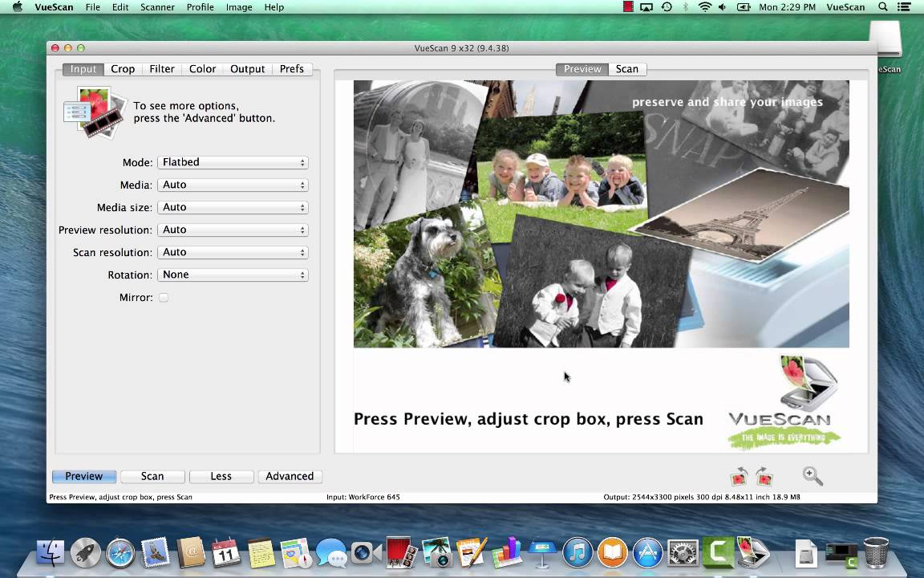Screen dimensions: 924x578
Task: Switch to the Color tab
Action: (x=202, y=69)
